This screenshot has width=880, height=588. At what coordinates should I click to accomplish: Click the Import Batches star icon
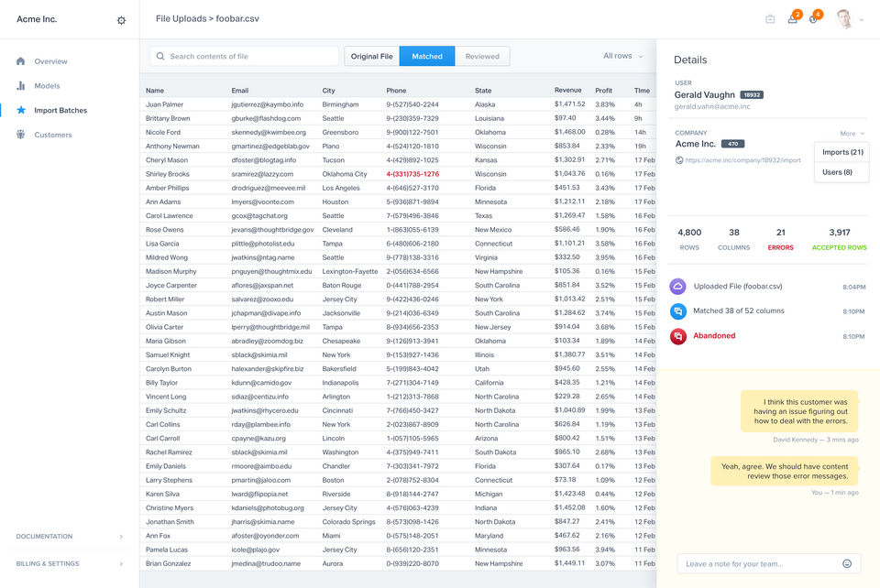(21, 110)
